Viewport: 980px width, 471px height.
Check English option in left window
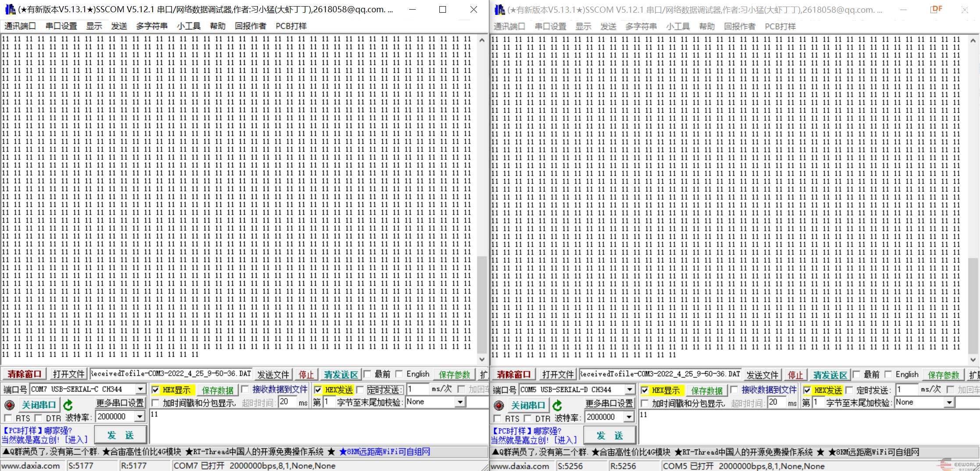tap(399, 374)
